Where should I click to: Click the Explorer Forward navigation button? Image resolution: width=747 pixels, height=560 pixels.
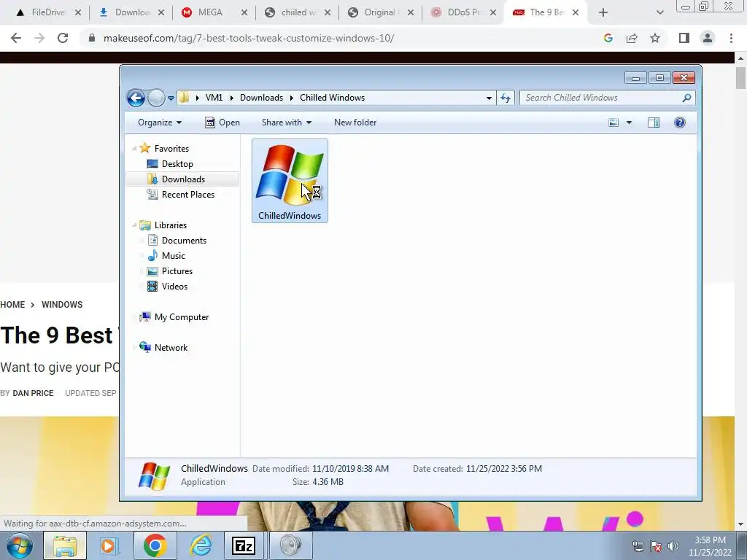156,98
